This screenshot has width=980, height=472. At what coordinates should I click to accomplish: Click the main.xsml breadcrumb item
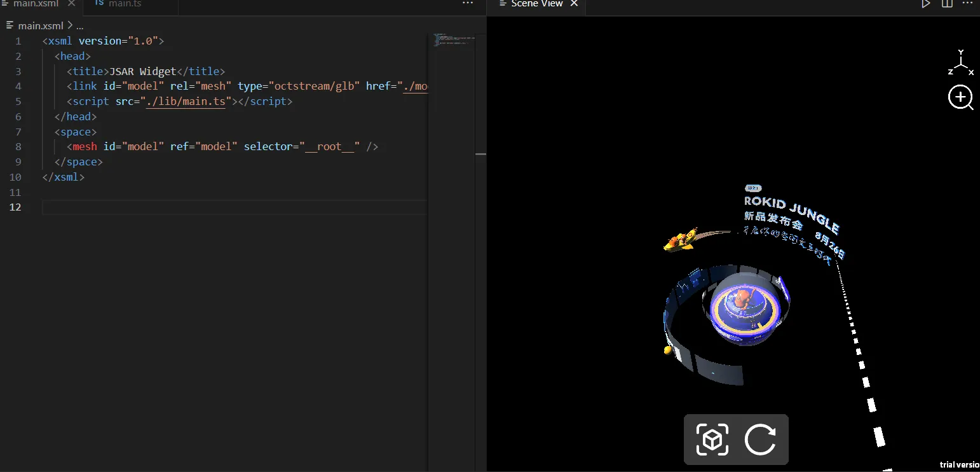coord(41,25)
